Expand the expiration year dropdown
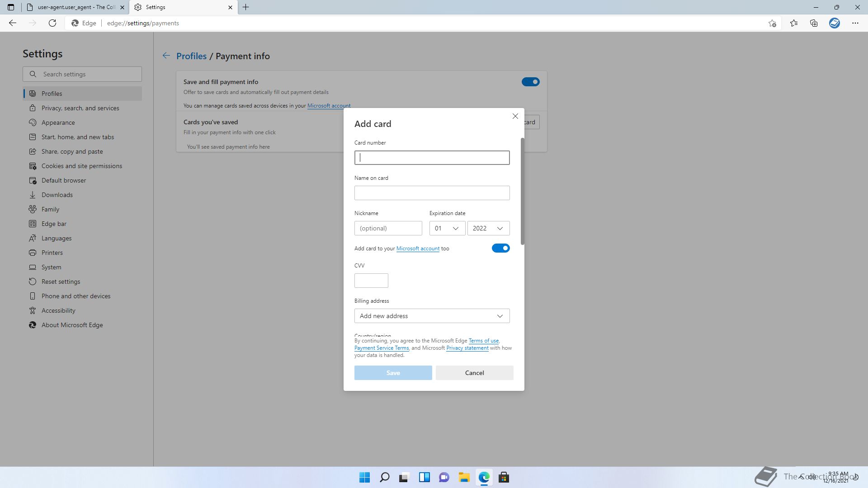Screen dimensions: 868x488 (488, 228)
